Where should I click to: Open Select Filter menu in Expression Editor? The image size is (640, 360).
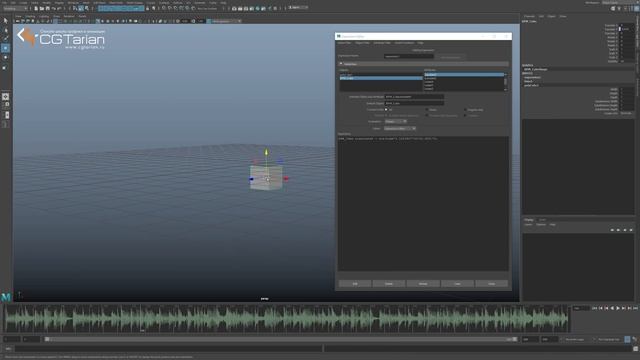tap(344, 43)
